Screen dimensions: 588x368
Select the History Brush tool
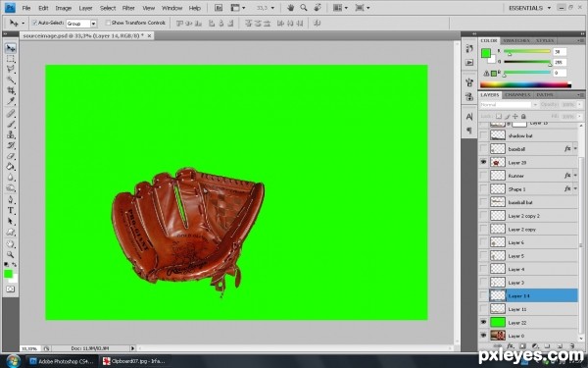(11, 145)
